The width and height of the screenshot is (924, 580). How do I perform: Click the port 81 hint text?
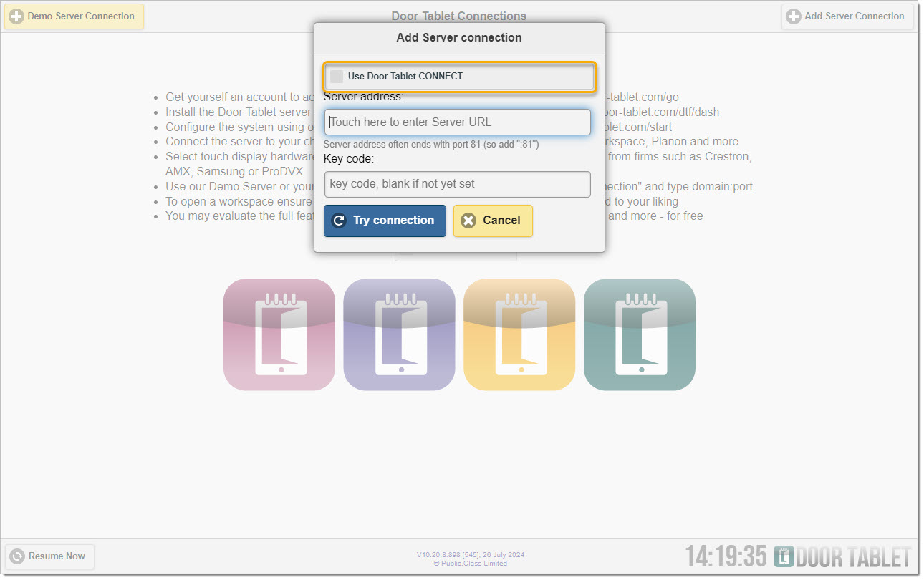(431, 145)
